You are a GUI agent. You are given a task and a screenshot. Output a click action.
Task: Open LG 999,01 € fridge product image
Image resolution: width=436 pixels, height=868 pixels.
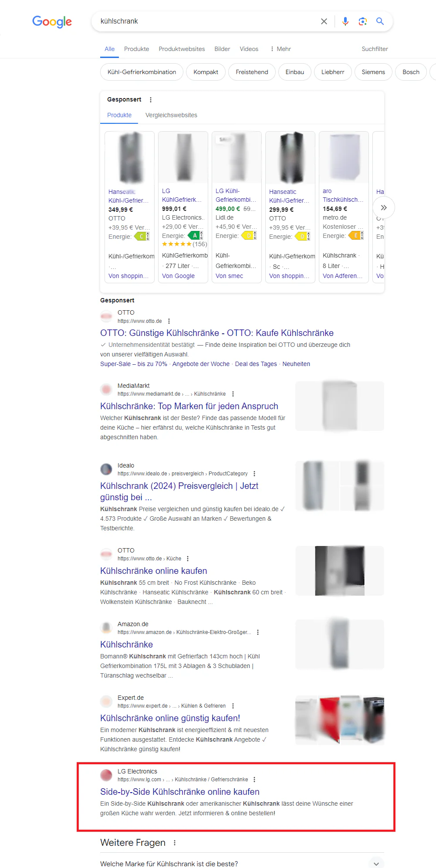pos(183,158)
